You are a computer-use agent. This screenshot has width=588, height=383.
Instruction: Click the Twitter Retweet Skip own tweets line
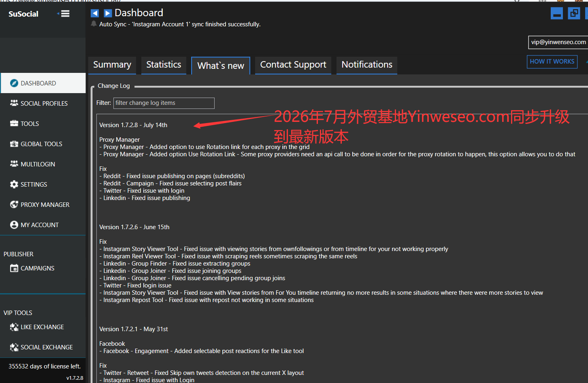point(202,373)
